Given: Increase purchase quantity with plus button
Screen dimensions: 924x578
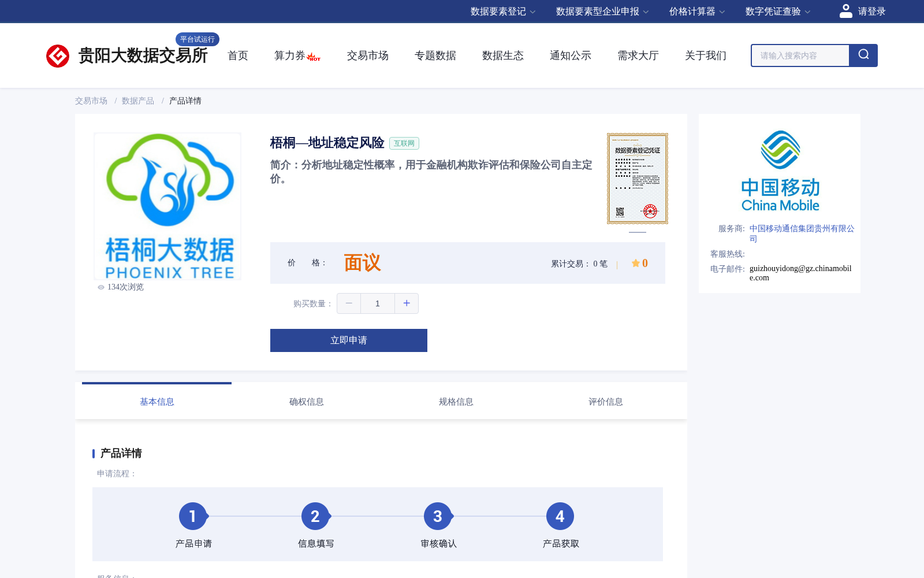Looking at the screenshot, I should (x=407, y=303).
